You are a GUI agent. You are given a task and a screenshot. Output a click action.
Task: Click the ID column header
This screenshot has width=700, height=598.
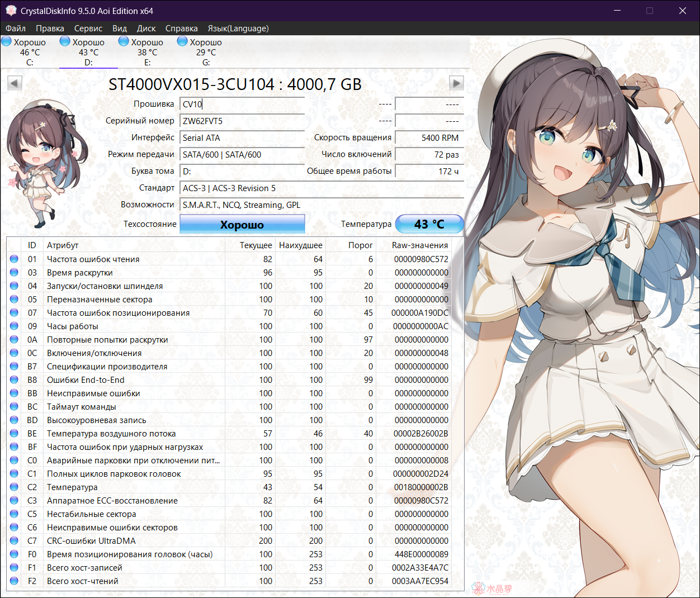pos(32,245)
